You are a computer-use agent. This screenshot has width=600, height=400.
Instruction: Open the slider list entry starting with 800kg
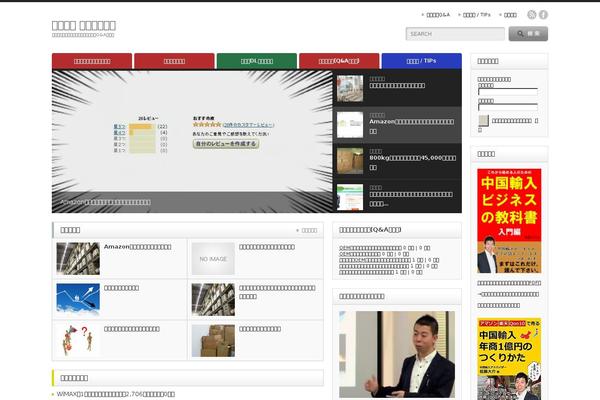coord(398,161)
